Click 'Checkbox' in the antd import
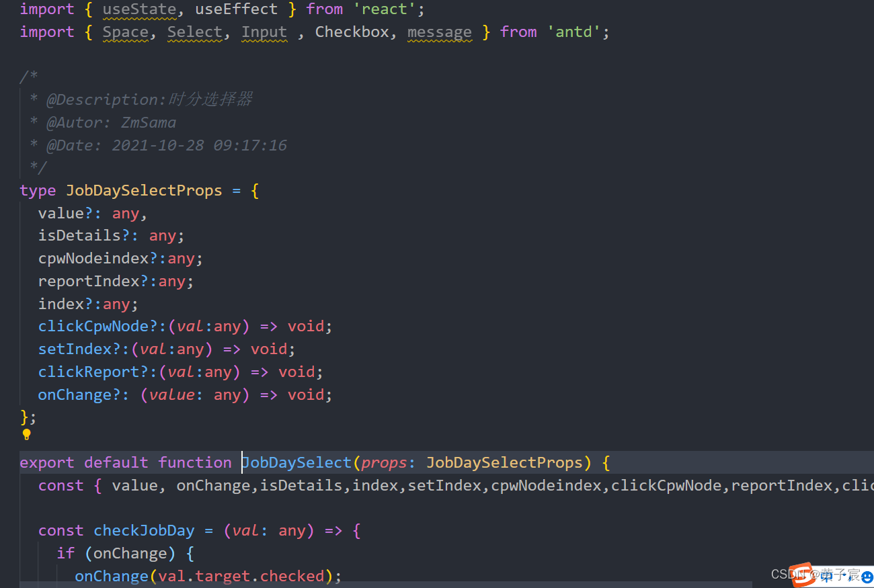 [352, 32]
